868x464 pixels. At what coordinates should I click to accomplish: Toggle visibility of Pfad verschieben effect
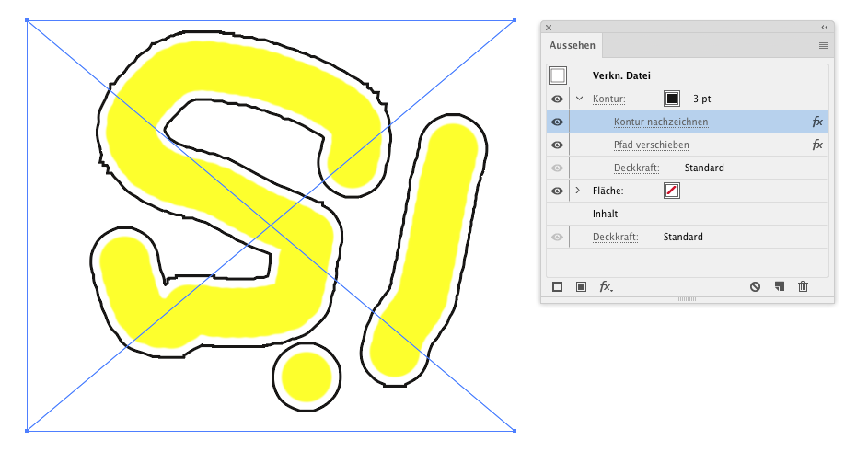558,145
